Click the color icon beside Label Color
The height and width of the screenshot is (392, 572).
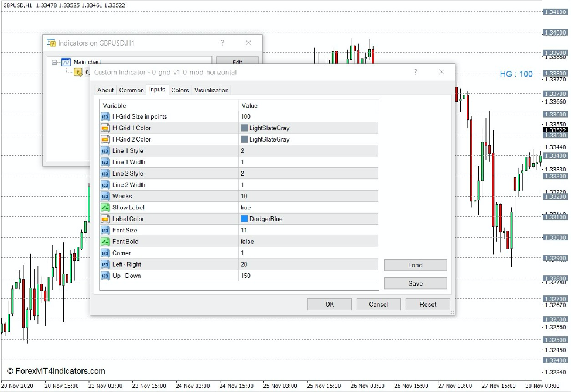click(106, 218)
